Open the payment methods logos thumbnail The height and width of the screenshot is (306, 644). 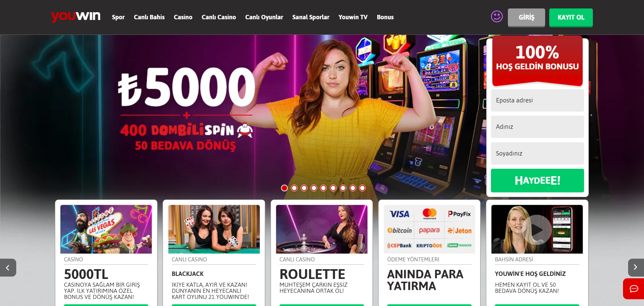429,229
